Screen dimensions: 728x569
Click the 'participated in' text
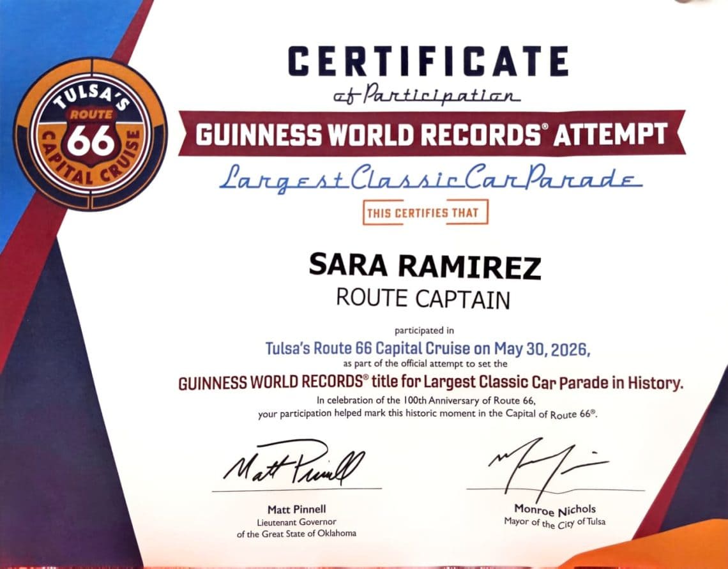pos(424,330)
